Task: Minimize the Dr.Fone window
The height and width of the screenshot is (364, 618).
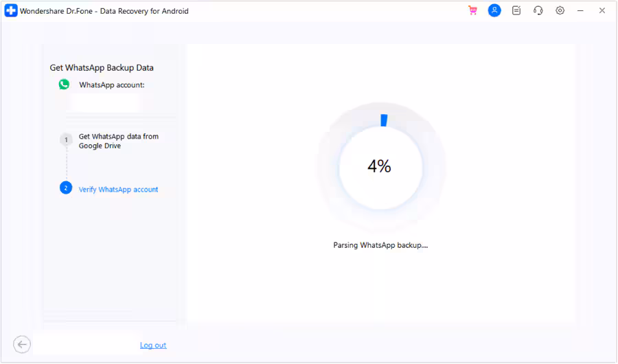Action: (x=581, y=11)
